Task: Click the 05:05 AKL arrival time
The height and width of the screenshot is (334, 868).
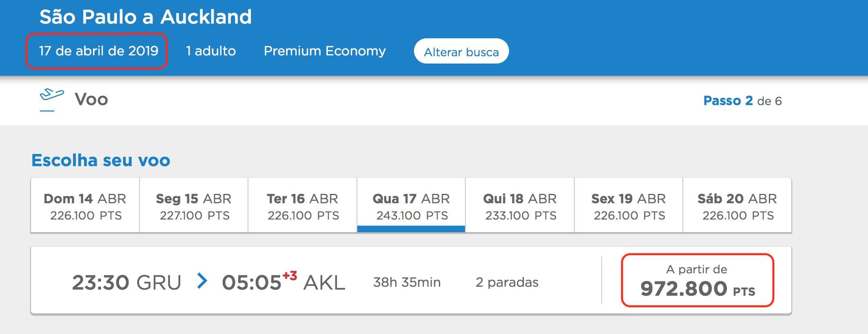Action: [x=283, y=281]
